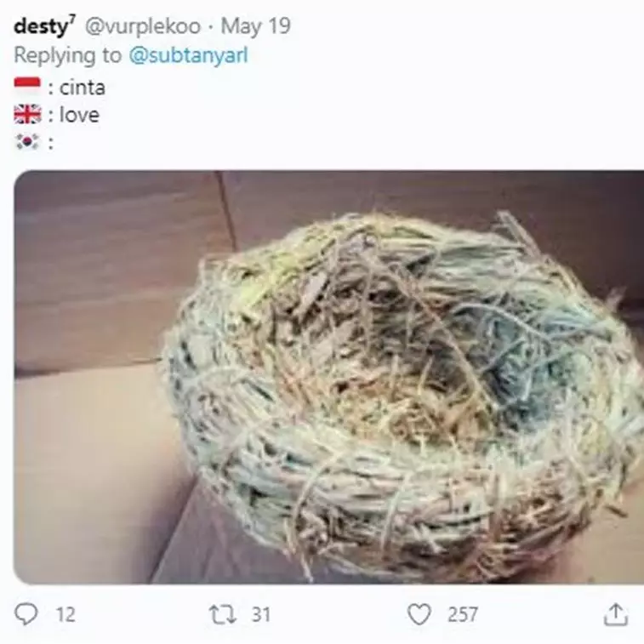Open the share icon menu

(617, 614)
